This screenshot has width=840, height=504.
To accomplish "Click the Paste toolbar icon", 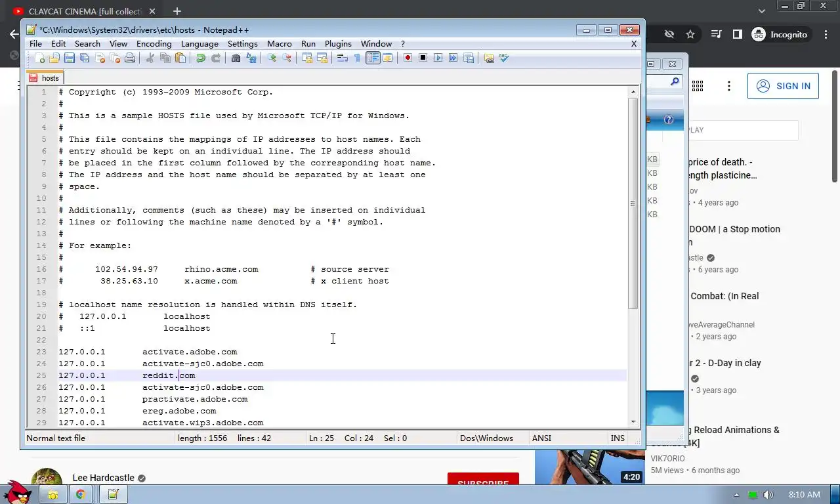I will (180, 58).
